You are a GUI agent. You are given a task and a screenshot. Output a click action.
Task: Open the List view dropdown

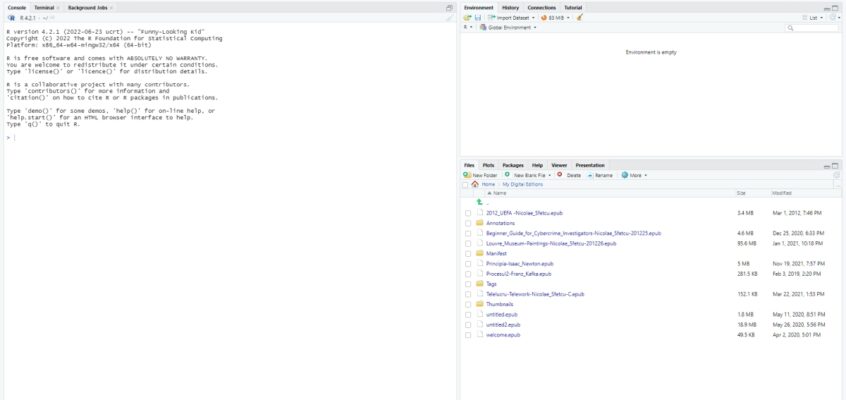point(813,18)
